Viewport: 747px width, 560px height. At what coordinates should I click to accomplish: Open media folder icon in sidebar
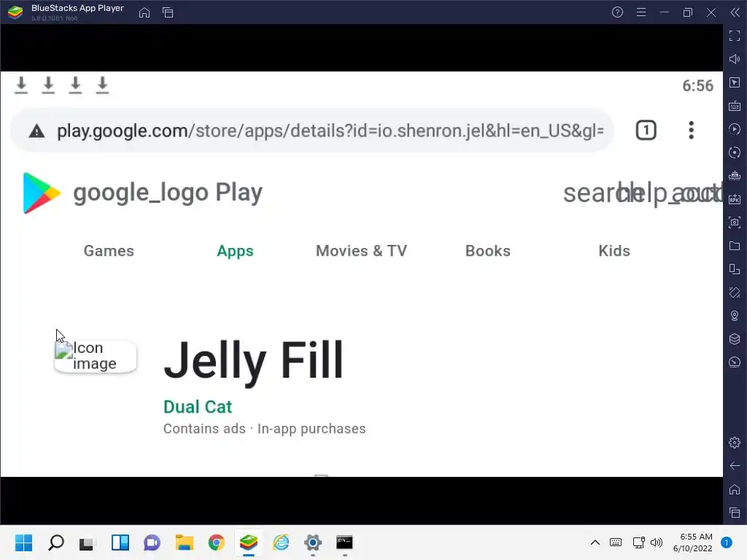(x=735, y=246)
